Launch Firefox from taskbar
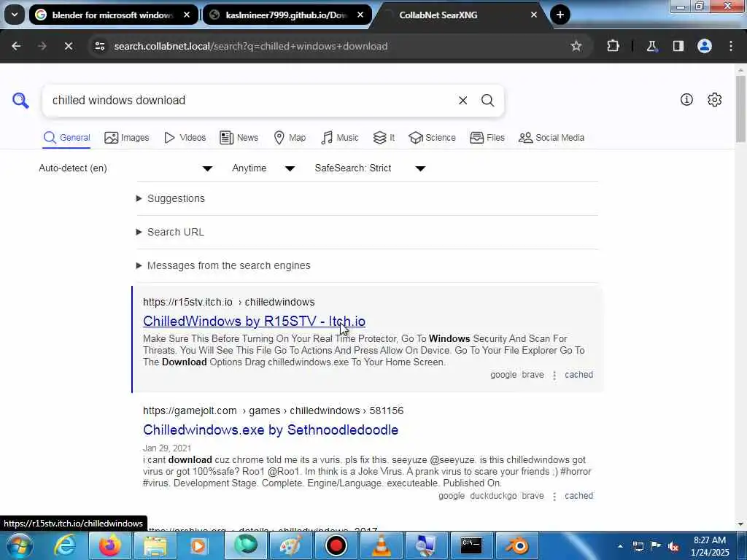The width and height of the screenshot is (747, 560). tap(109, 545)
